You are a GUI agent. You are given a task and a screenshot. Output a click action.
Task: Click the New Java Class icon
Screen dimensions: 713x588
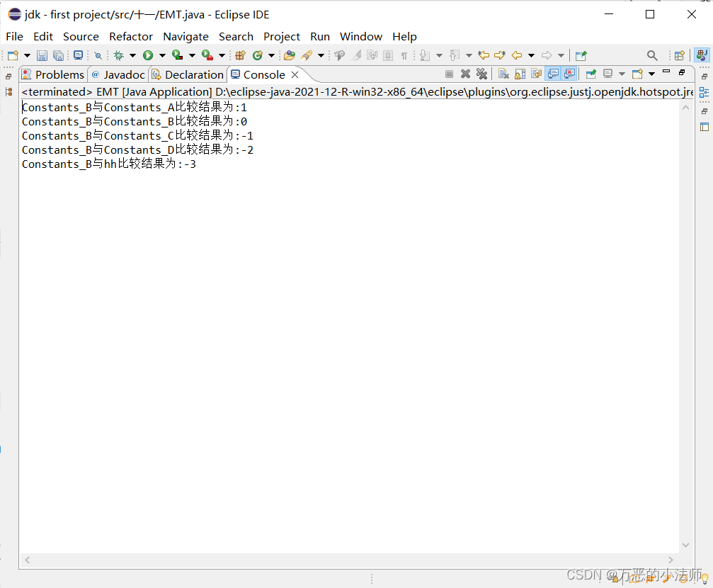[258, 55]
